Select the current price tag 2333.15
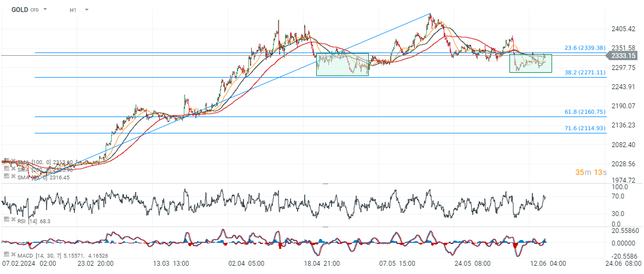 point(622,55)
